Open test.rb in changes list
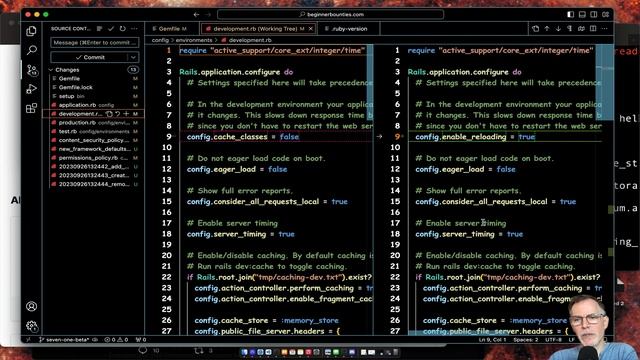 (93, 131)
